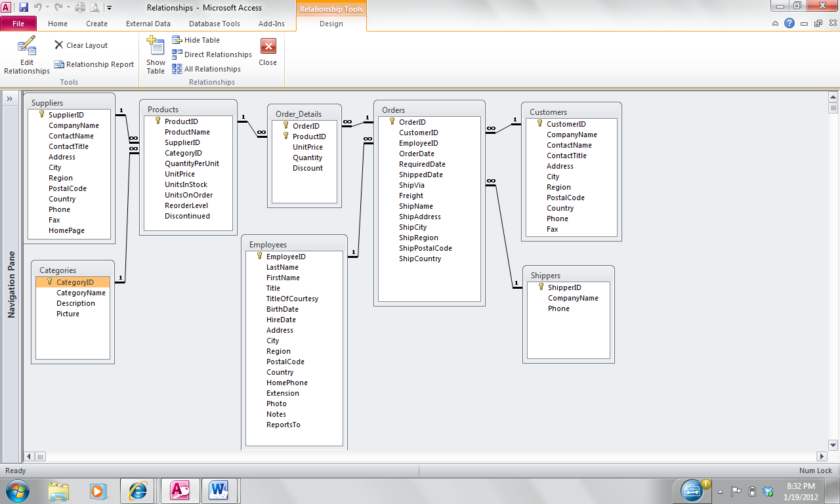This screenshot has width=840, height=504.
Task: Save the database using the Quick Access floppy icon
Action: click(24, 7)
